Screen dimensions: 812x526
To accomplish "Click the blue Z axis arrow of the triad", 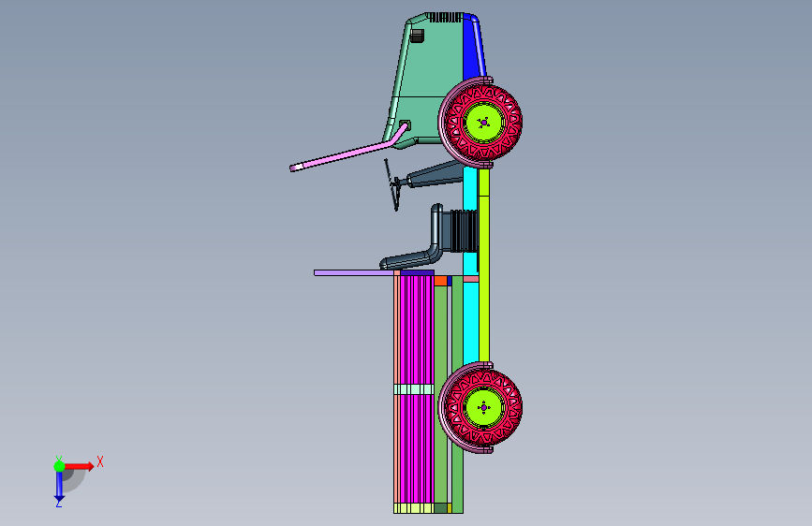I will coord(59,487).
